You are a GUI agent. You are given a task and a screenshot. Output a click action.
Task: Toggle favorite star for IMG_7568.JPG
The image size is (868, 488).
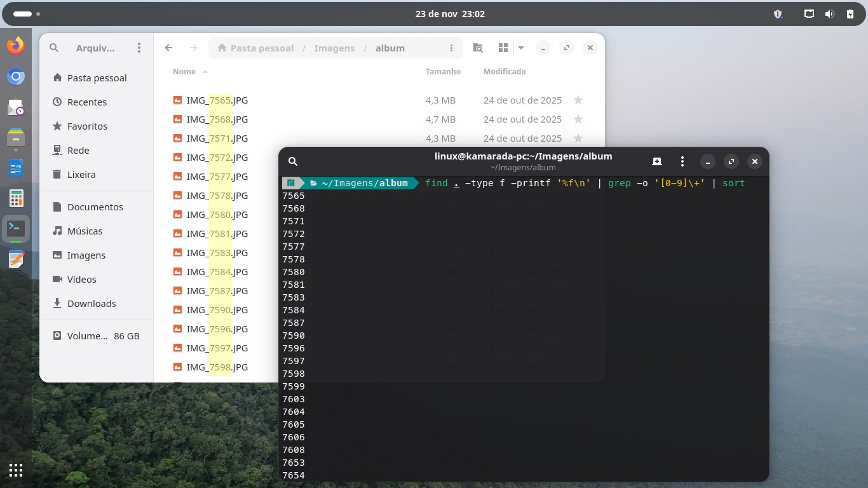(578, 119)
